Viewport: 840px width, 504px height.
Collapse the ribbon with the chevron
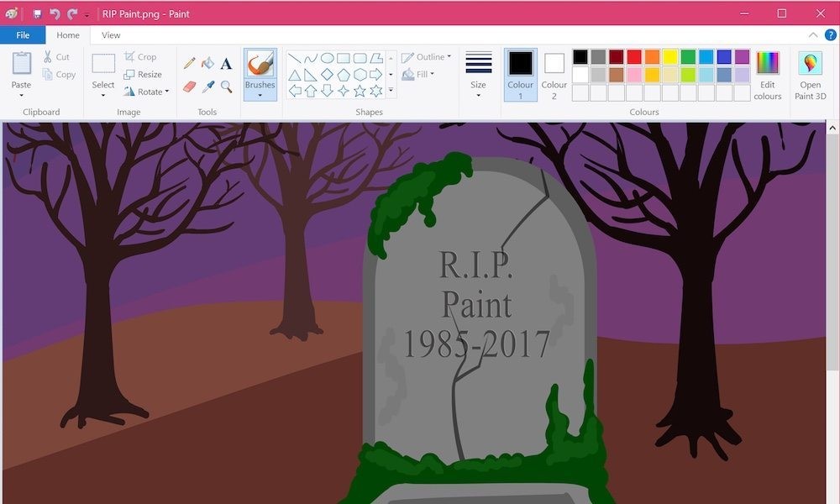coord(813,35)
